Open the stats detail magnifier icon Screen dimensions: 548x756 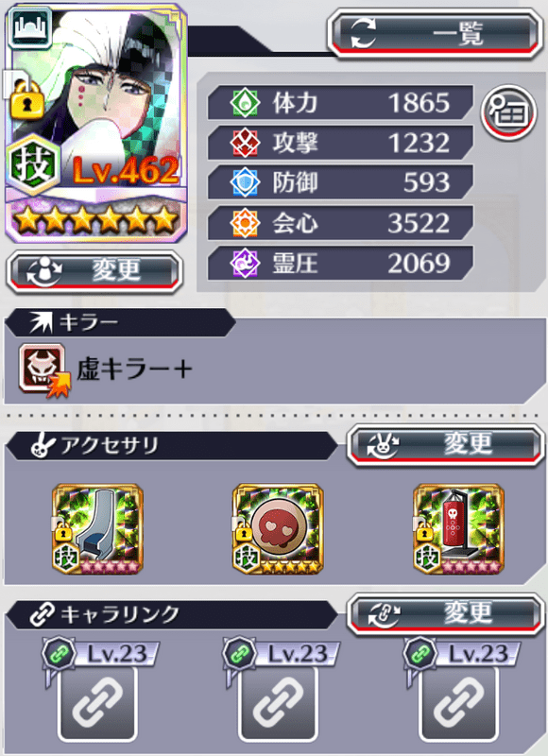[508, 112]
